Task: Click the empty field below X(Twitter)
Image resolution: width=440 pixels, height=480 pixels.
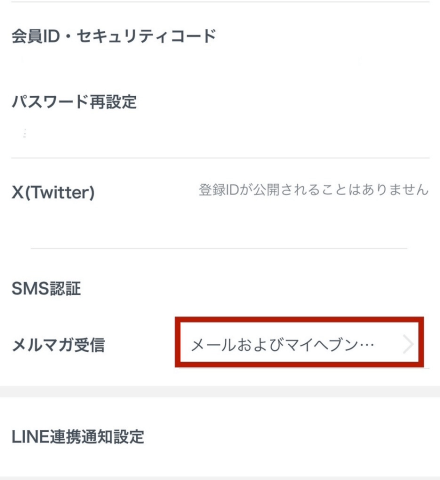Action: click(220, 224)
